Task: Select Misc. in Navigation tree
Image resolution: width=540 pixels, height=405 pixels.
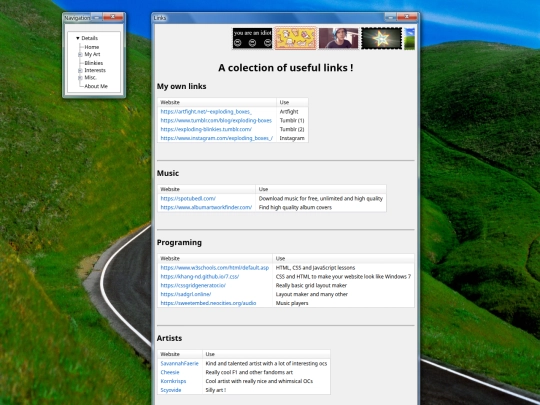Action: point(90,78)
